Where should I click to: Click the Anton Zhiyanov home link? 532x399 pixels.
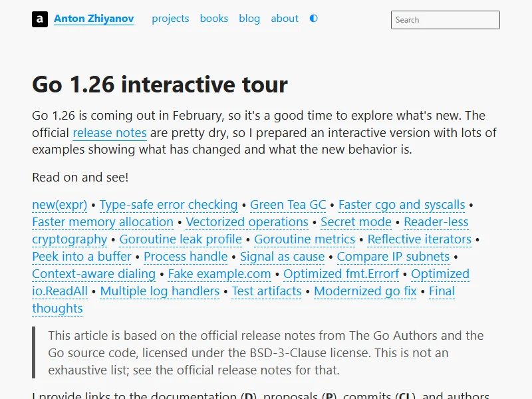pyautogui.click(x=94, y=19)
